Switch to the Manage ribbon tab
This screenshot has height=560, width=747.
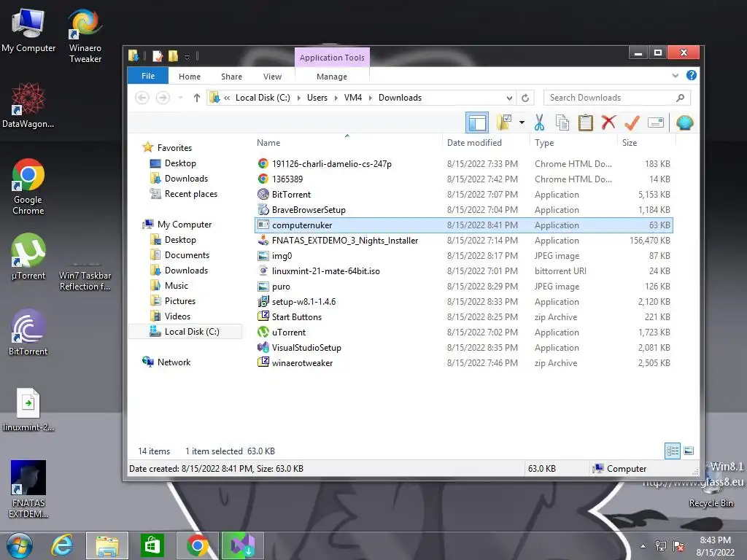coord(332,77)
